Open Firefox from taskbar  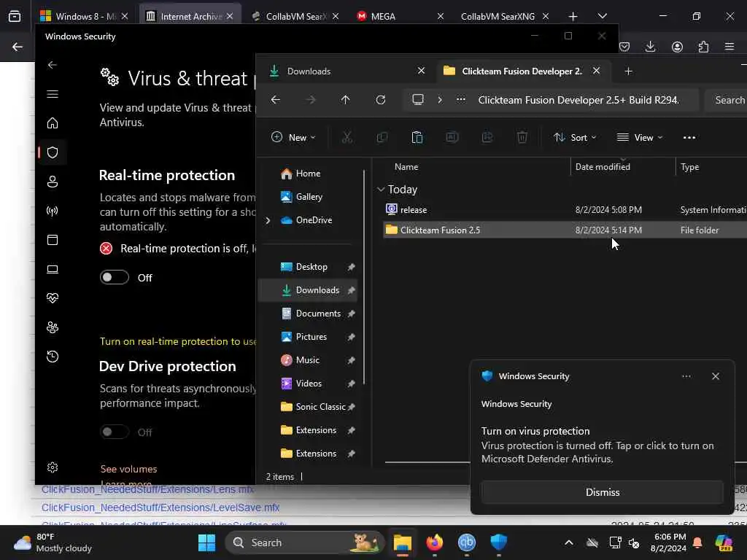[435, 542]
